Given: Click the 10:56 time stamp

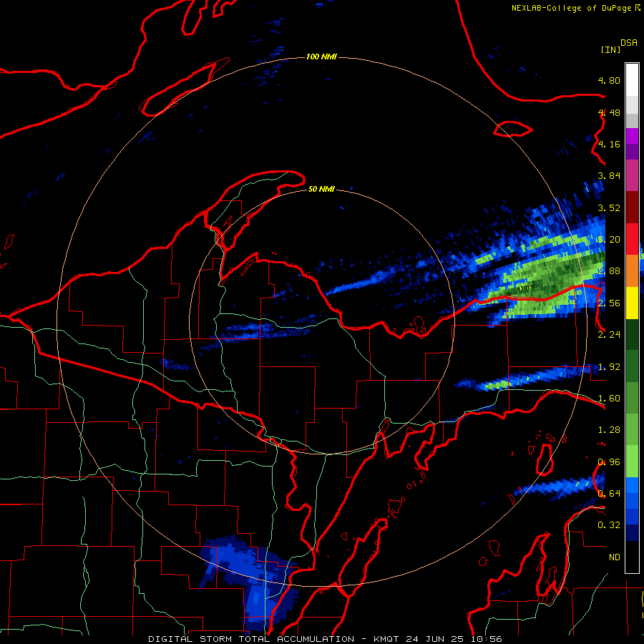Looking at the screenshot, I should 487,639.
